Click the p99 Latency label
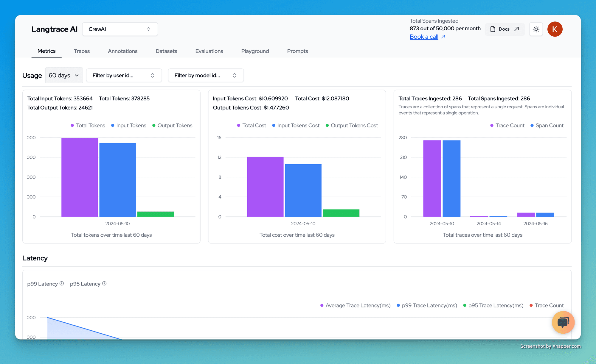Viewport: 596px width, 364px height. tap(43, 284)
